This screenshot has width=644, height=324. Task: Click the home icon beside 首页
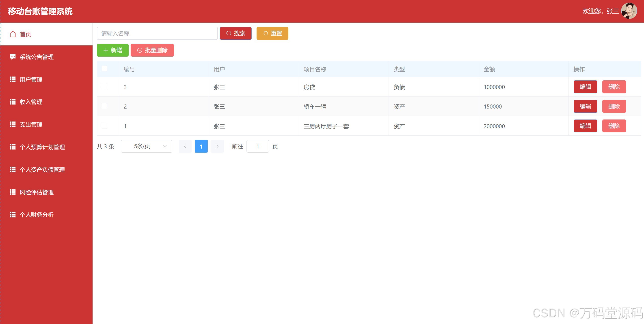13,34
